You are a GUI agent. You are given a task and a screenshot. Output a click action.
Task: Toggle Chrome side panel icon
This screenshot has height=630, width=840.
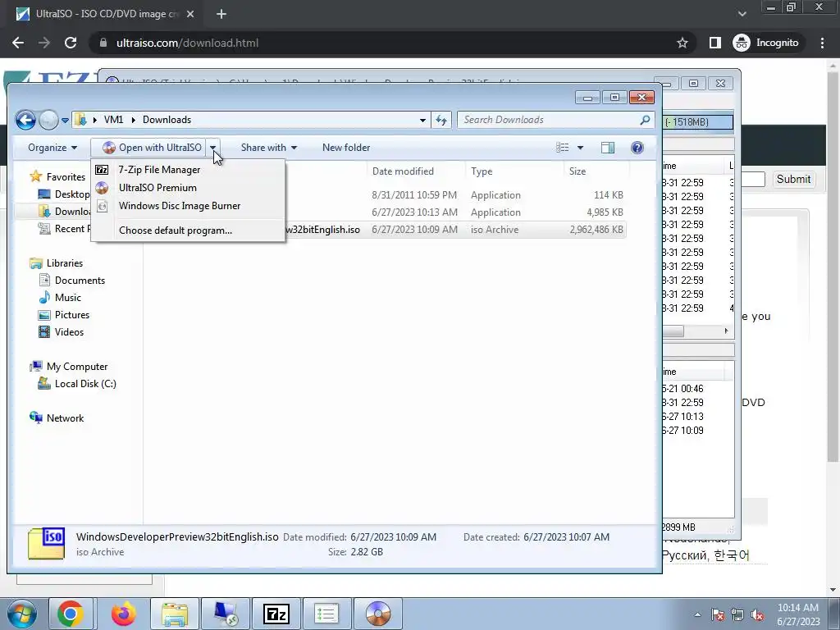[x=715, y=43]
